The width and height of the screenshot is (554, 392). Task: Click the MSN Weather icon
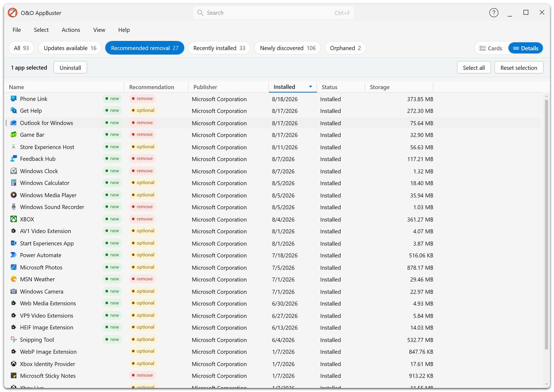click(x=13, y=279)
